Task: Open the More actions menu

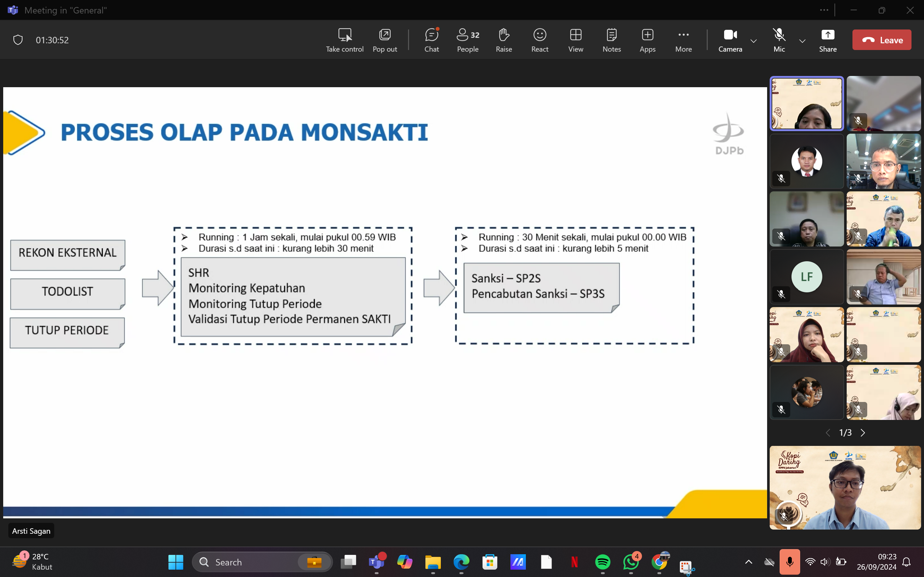Action: pyautogui.click(x=683, y=40)
